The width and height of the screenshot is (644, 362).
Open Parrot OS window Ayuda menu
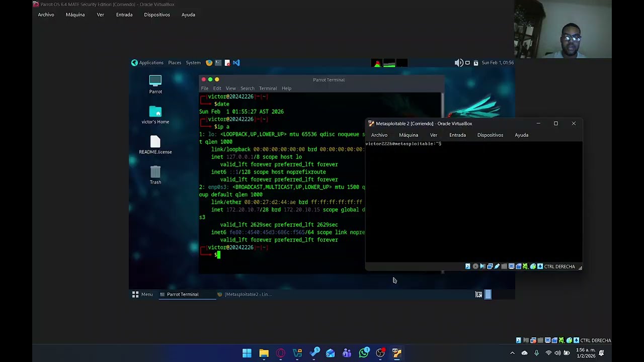click(188, 15)
